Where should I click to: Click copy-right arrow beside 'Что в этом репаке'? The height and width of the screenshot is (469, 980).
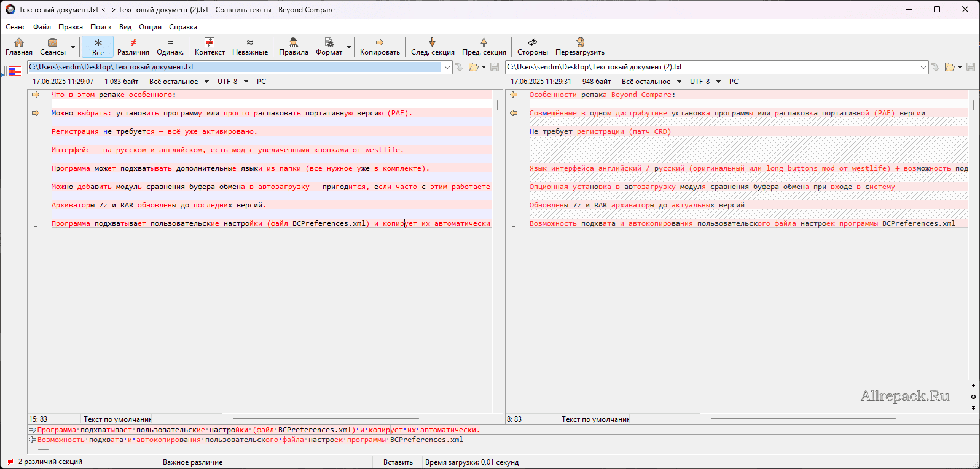coord(36,95)
